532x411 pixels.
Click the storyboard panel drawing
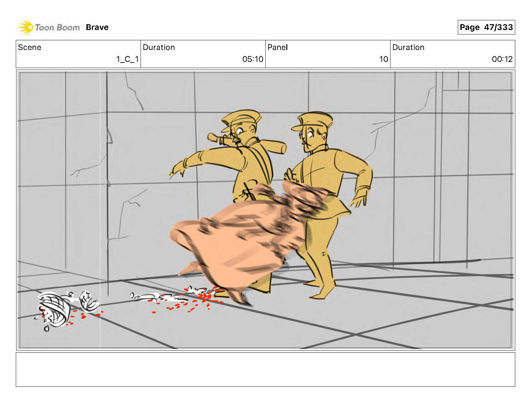[x=265, y=210]
